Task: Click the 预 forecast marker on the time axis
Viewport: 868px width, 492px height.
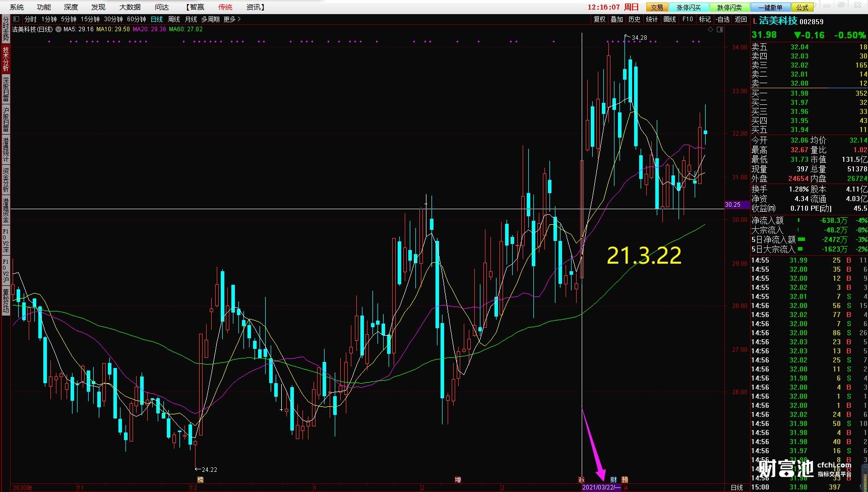Action: (625, 480)
